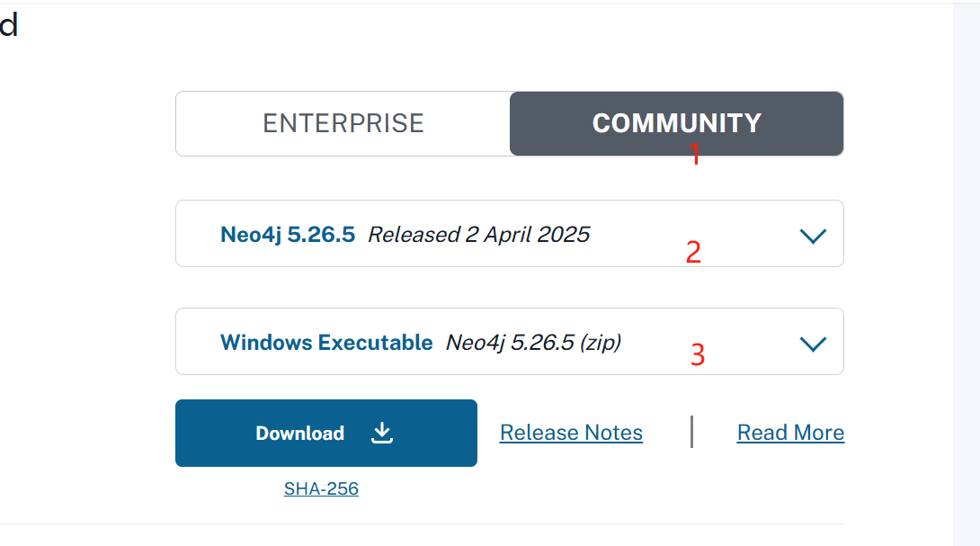Click the Download button
Screen dimensions: 980x546
pos(326,433)
